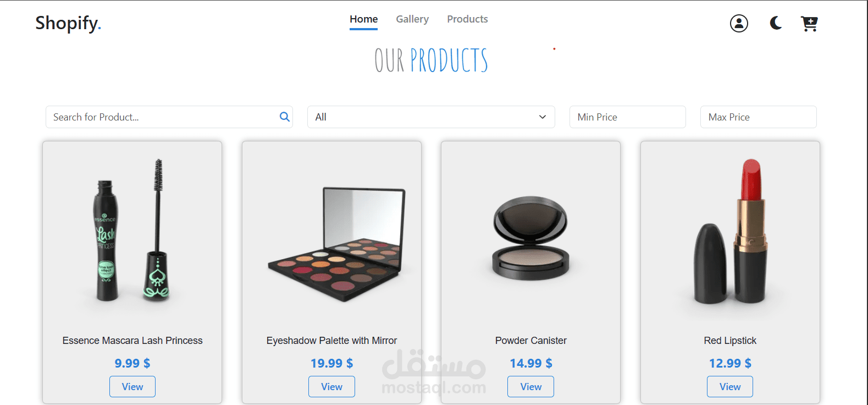Go to the Home tab
The image size is (868, 405).
pyautogui.click(x=363, y=19)
